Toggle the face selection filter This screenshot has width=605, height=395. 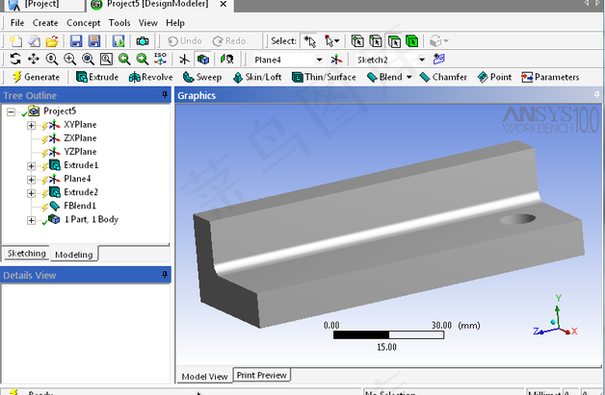tap(394, 41)
